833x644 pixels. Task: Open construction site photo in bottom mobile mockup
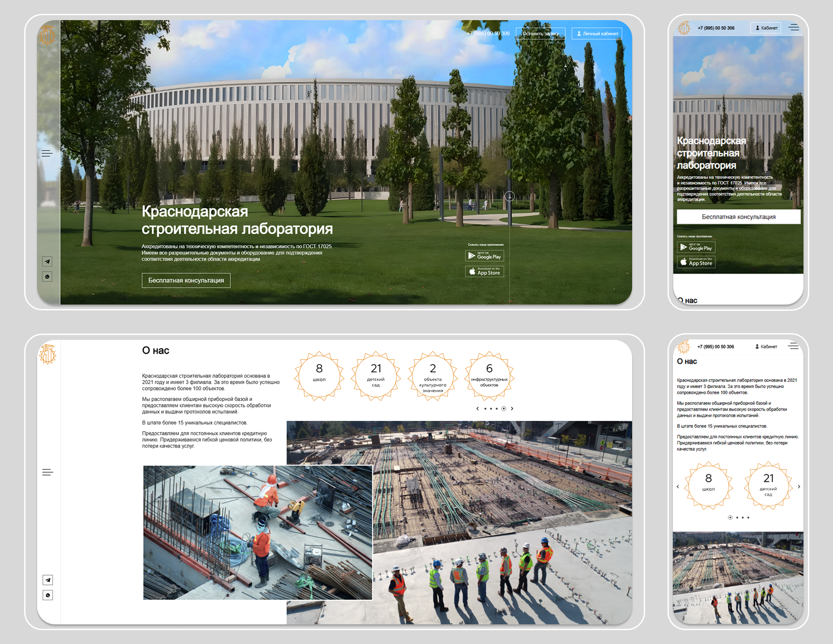tap(738, 577)
